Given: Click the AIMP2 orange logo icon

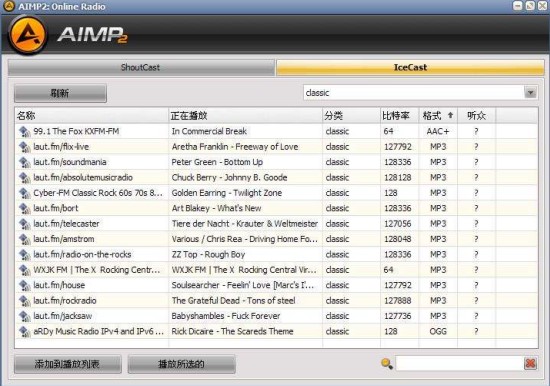Looking at the screenshot, I should click(x=27, y=35).
